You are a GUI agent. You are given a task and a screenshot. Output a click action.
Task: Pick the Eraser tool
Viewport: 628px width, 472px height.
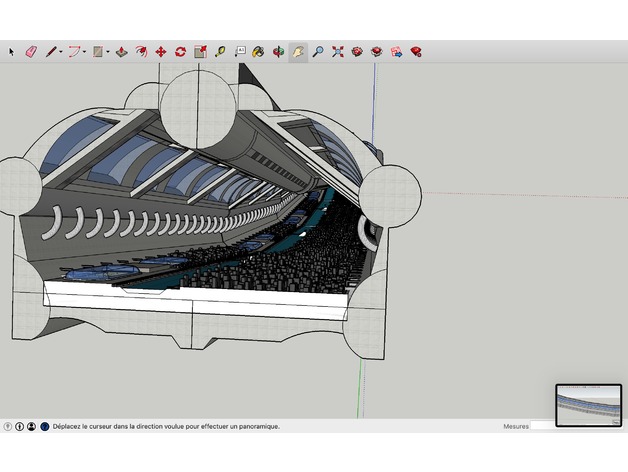(x=30, y=51)
